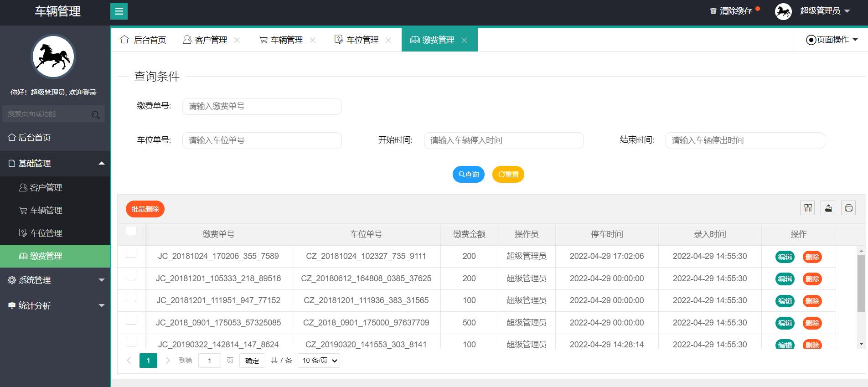Click the 批量删除 button

point(145,209)
